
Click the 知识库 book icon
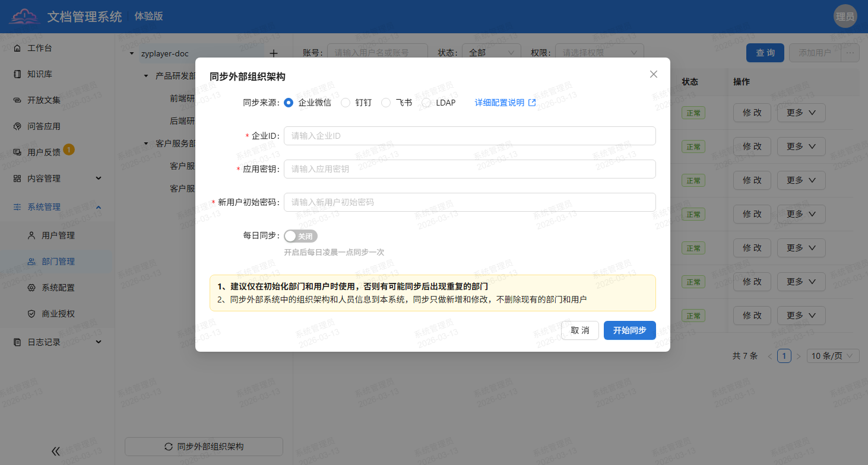pos(17,74)
